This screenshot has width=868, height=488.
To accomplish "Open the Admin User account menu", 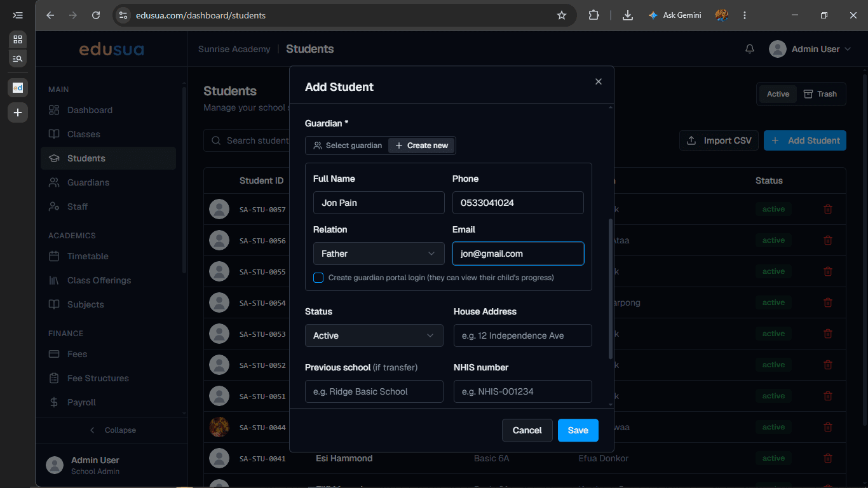I will pos(810,49).
